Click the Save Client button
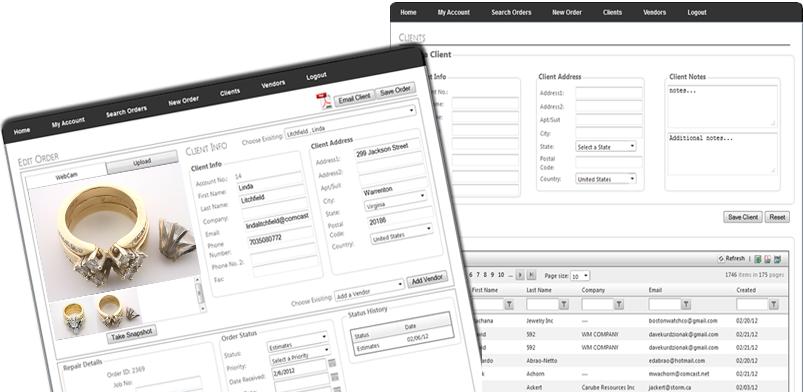 [743, 217]
